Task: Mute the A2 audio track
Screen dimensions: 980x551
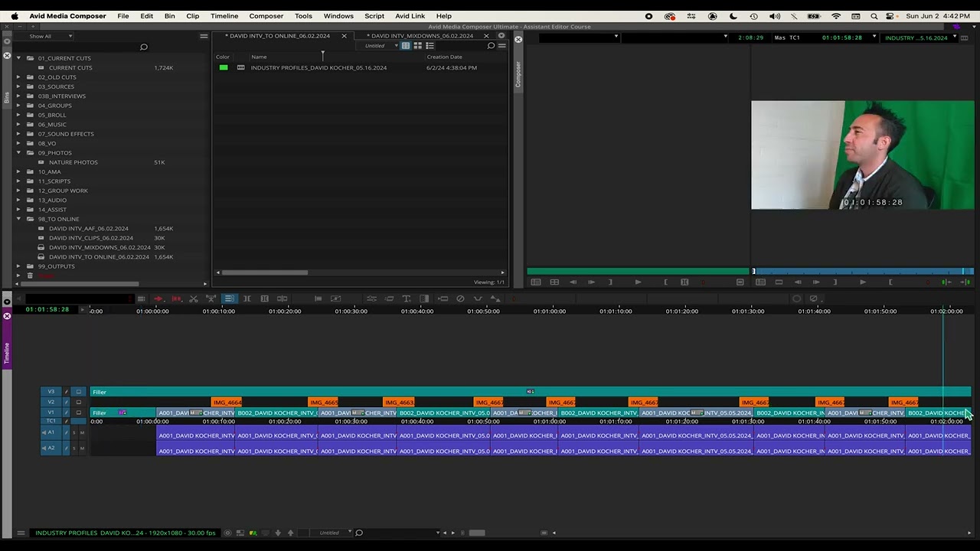Action: coord(82,448)
